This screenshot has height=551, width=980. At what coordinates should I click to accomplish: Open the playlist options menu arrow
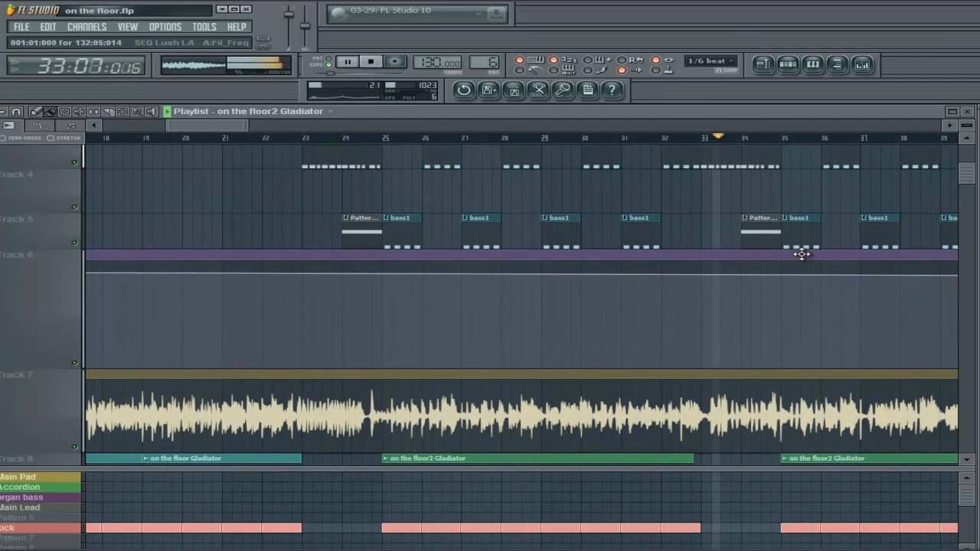[2, 112]
